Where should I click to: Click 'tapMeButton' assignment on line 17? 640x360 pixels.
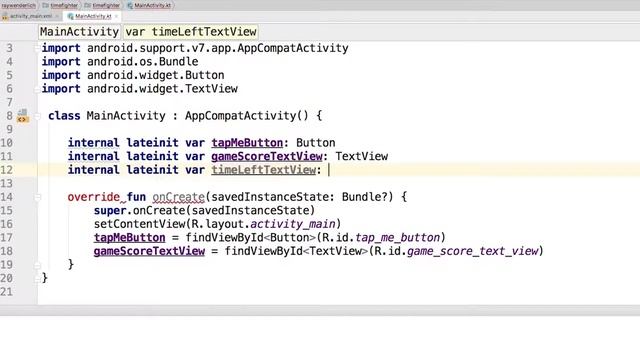(x=129, y=238)
